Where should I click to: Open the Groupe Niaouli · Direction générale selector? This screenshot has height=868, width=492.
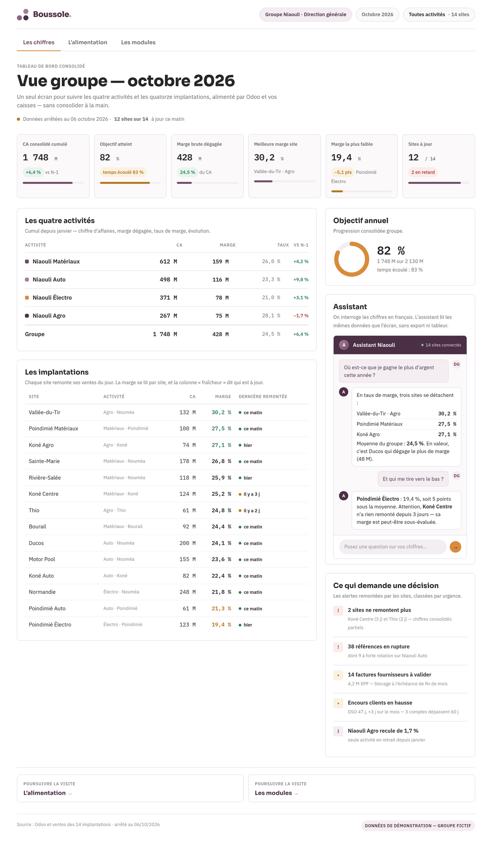305,14
